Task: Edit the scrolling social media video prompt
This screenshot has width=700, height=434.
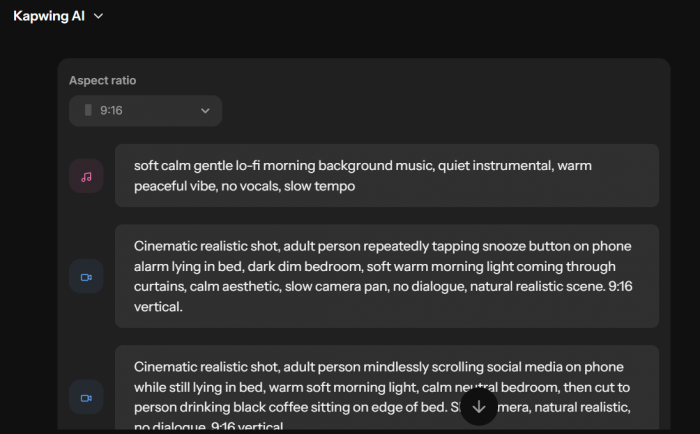Action: click(x=387, y=388)
